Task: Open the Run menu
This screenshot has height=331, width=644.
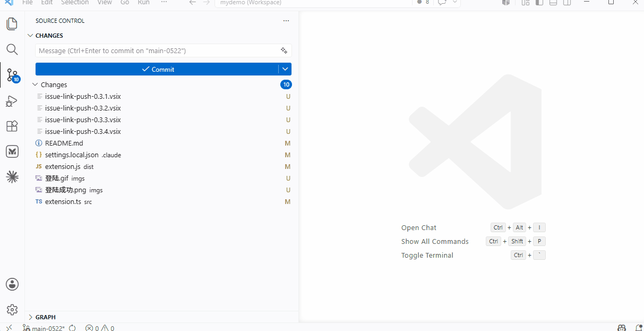Action: (143, 3)
